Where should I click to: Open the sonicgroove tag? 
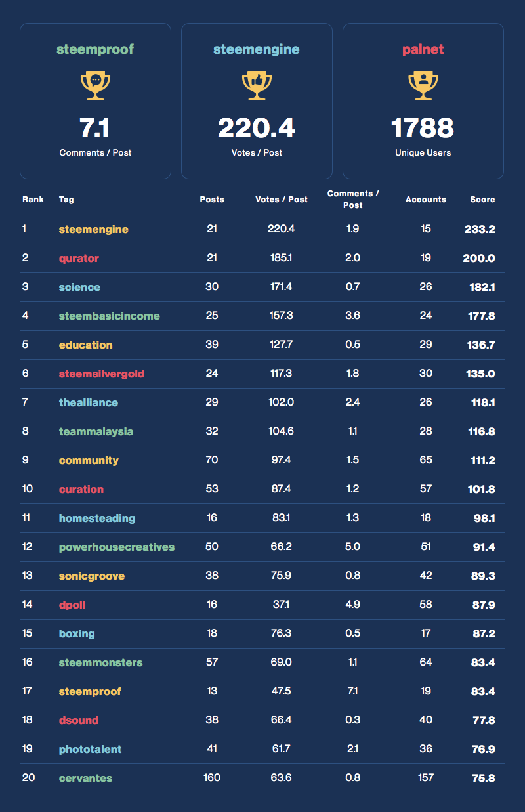92,576
